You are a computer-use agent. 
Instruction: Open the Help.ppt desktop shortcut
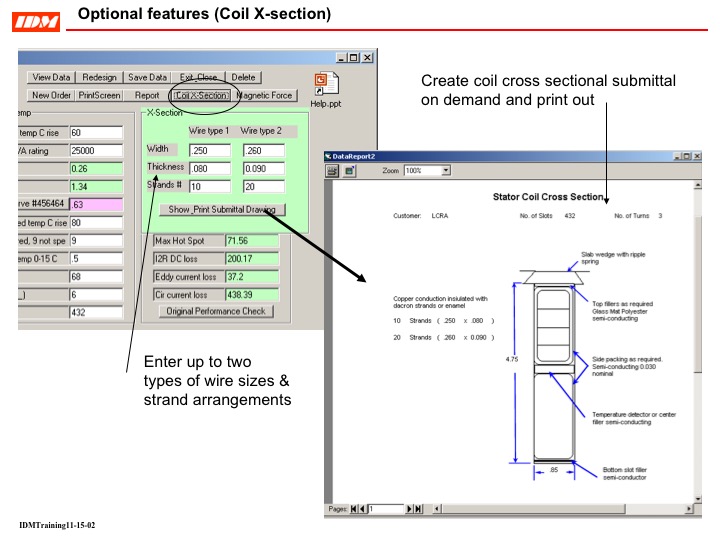click(321, 87)
